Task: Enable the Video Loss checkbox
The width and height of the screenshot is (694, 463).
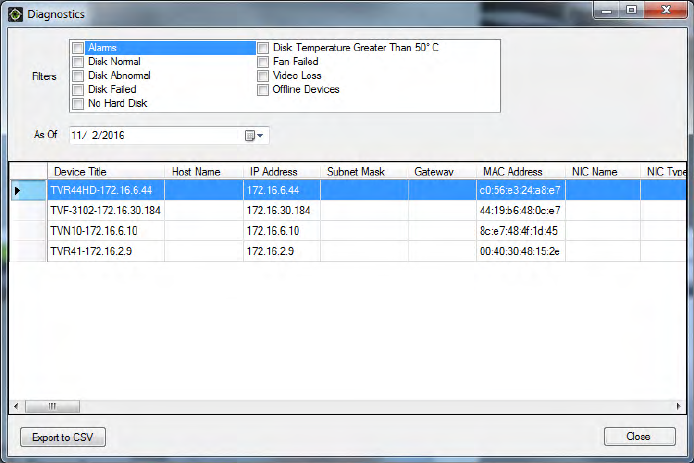Action: [263, 76]
